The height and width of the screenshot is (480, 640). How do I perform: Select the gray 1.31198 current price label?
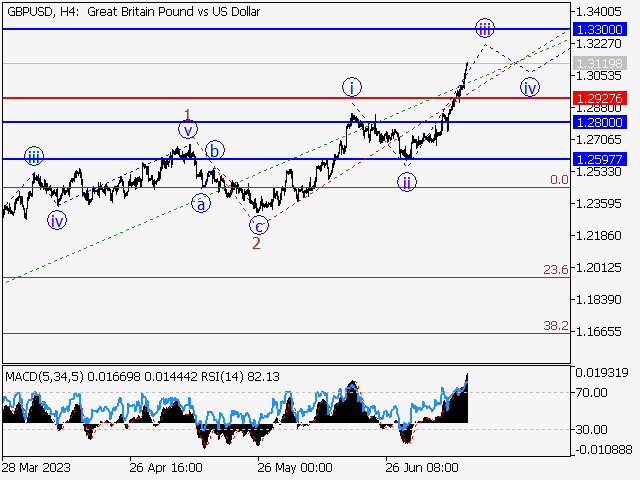[x=600, y=63]
